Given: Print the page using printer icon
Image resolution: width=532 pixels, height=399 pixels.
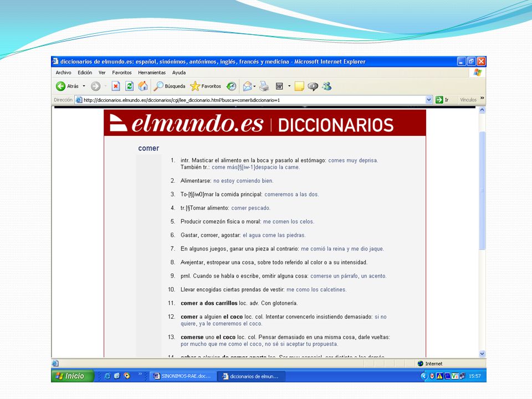Looking at the screenshot, I should point(264,86).
